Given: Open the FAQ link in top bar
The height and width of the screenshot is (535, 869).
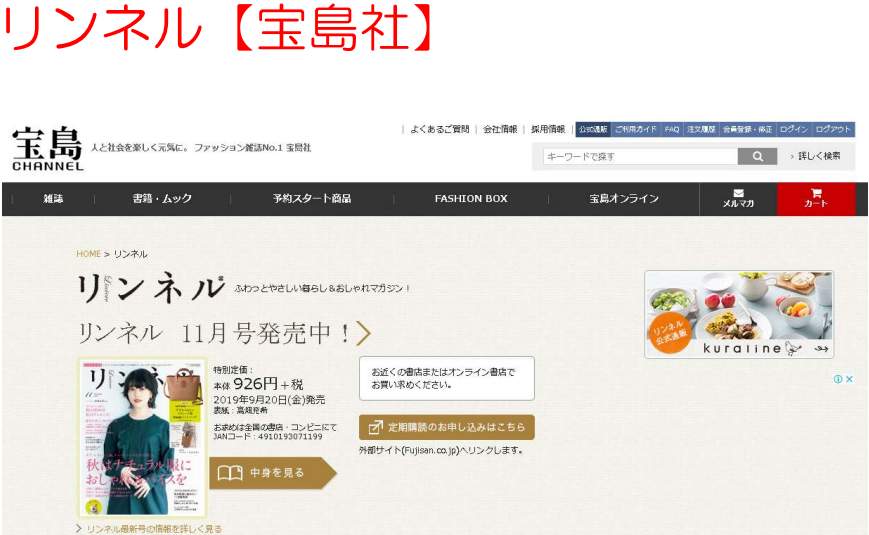Looking at the screenshot, I should pyautogui.click(x=672, y=129).
